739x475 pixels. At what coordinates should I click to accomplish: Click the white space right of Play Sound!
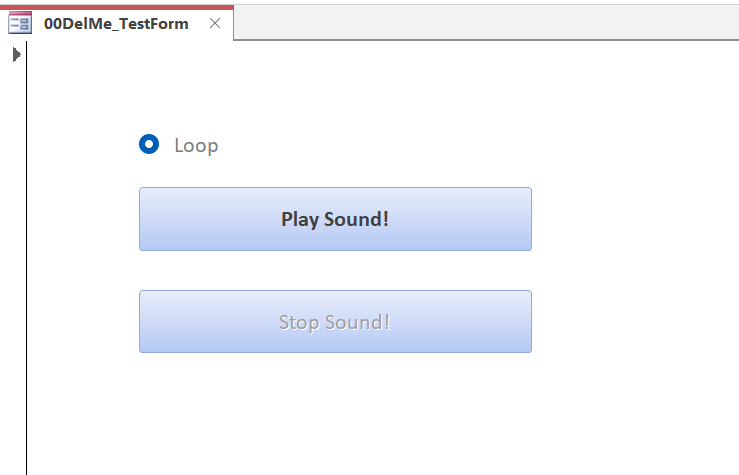pos(630,219)
